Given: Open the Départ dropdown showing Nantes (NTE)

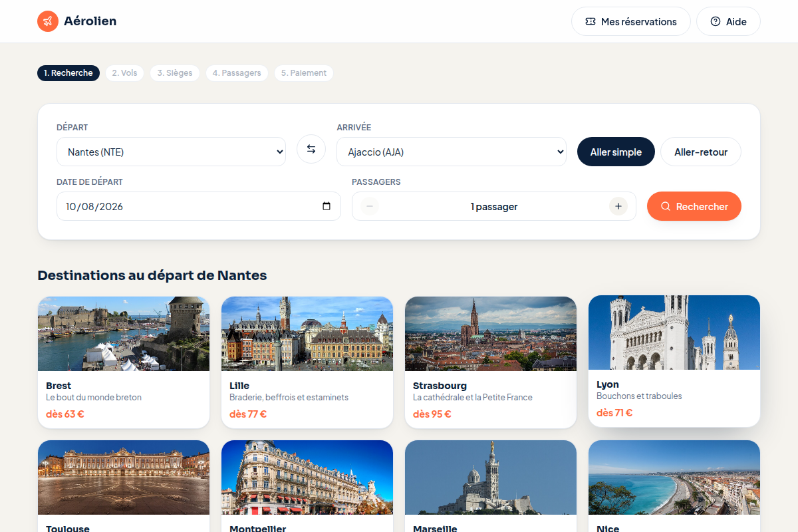Looking at the screenshot, I should [x=171, y=152].
